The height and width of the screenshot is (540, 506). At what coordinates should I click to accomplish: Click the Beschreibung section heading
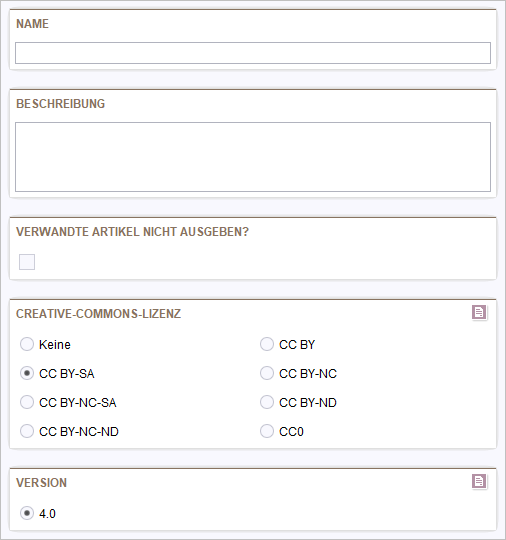tap(61, 104)
